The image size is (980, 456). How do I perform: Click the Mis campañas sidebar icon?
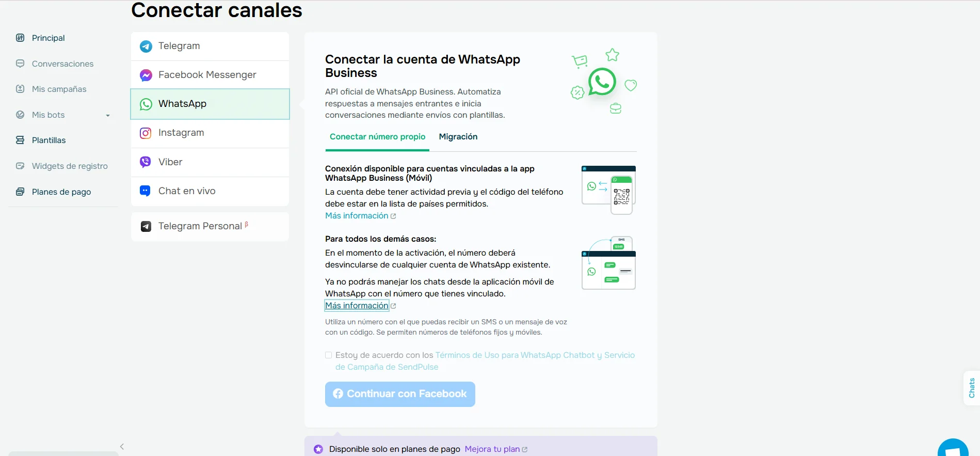coord(20,89)
